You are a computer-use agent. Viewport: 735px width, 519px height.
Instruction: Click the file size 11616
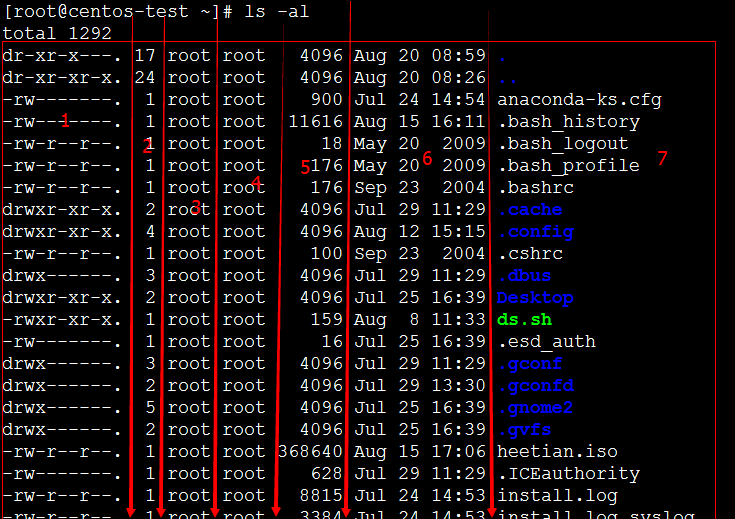(316, 122)
